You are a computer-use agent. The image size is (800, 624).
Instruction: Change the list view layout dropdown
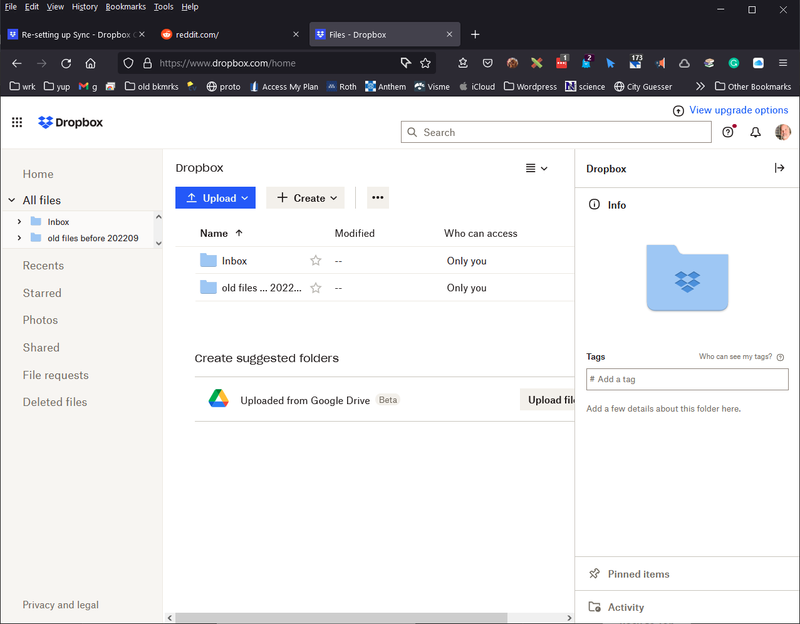pos(537,168)
